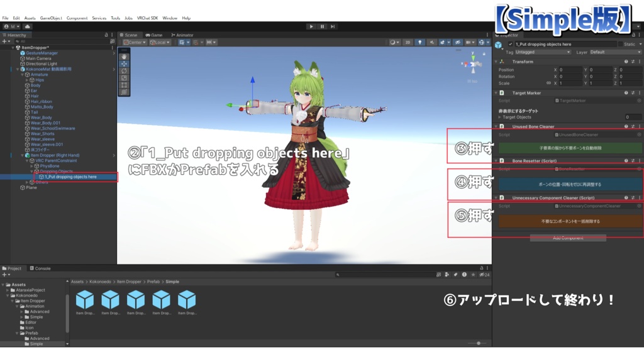Collapse the KokonoeMat object in Hierarchy
This screenshot has height=362, width=644.
[x=18, y=69]
